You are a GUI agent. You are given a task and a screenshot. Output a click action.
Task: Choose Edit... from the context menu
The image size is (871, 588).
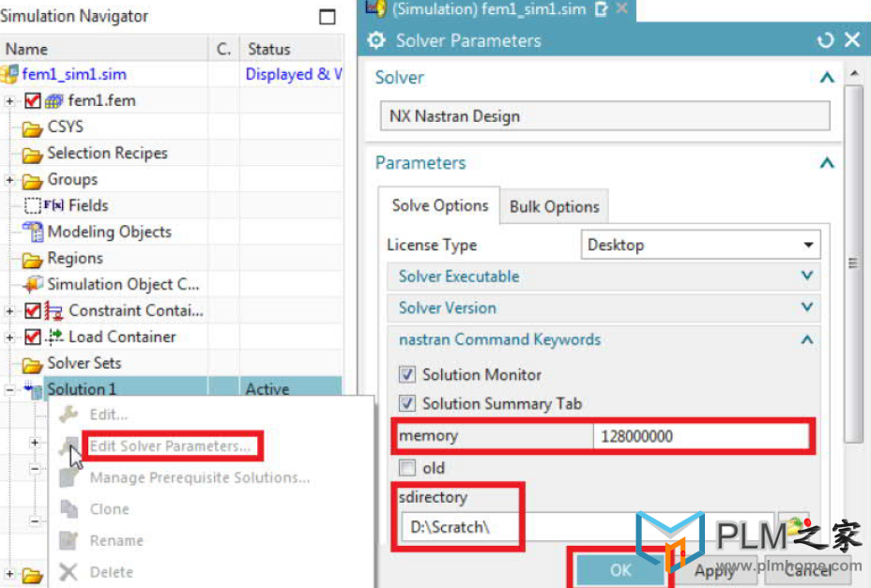point(109,415)
